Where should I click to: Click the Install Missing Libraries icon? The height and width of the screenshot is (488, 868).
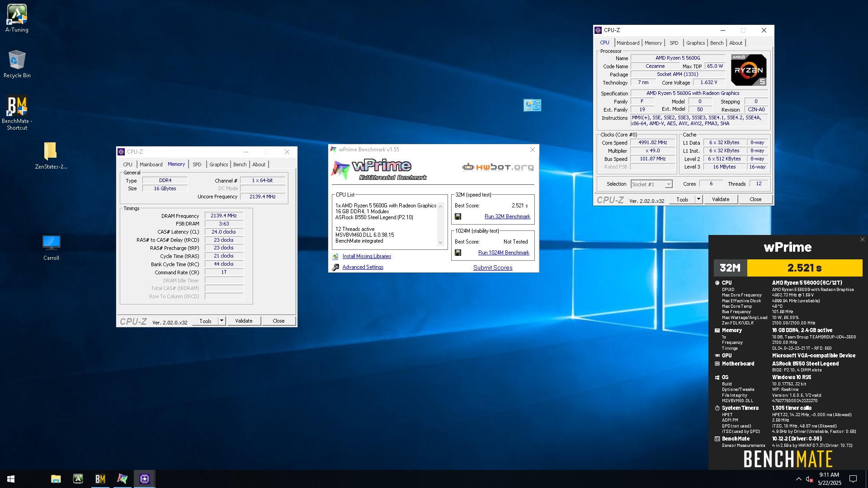click(335, 257)
